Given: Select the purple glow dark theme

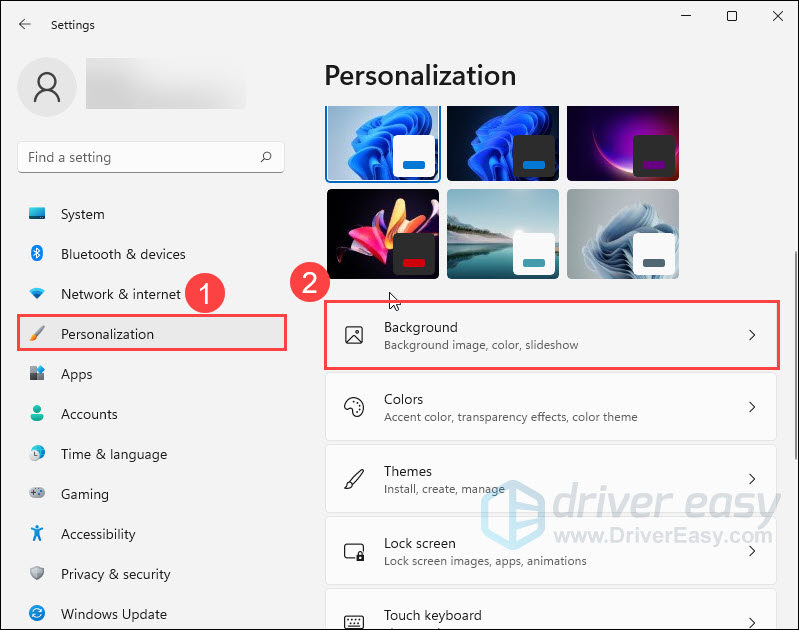Looking at the screenshot, I should pyautogui.click(x=623, y=143).
